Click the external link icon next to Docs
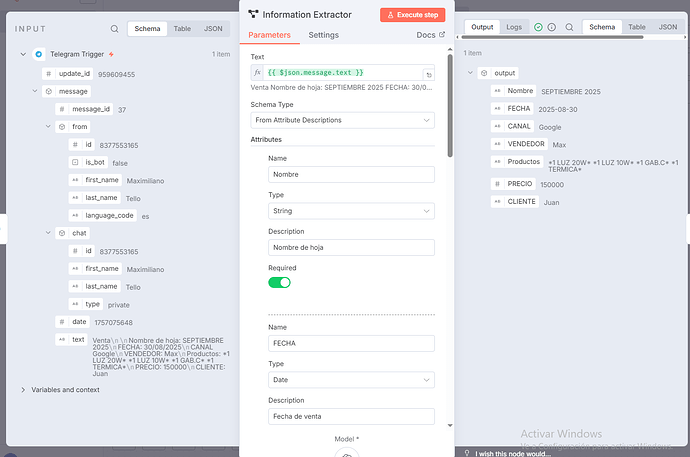This screenshot has width=690, height=457. (x=442, y=34)
